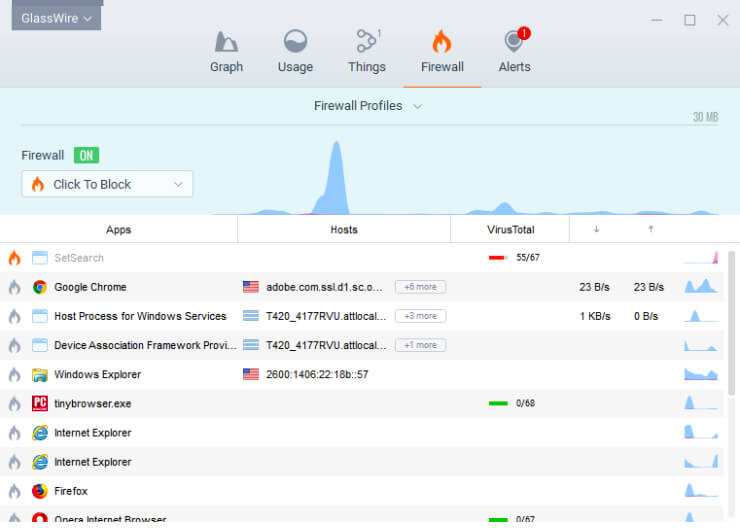Click the apps list vertical scrollbar

[x=732, y=323]
